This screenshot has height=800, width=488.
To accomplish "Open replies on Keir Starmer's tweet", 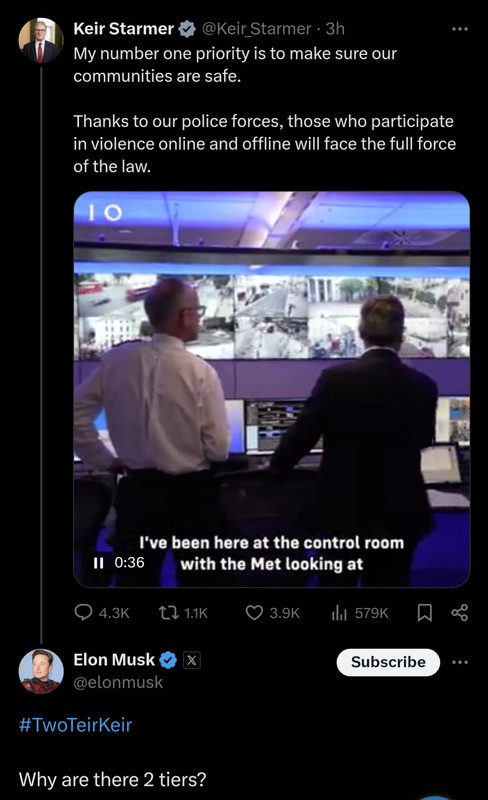I will click(x=102, y=612).
